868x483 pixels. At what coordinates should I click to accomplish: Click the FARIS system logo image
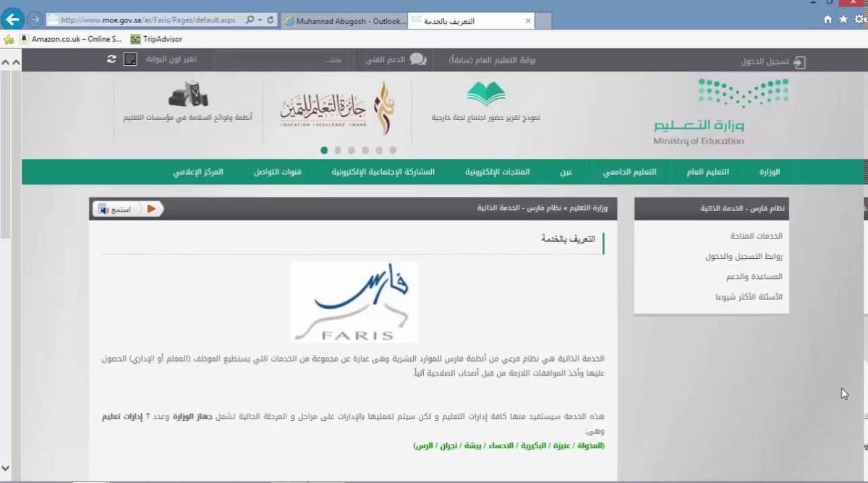coord(354,302)
